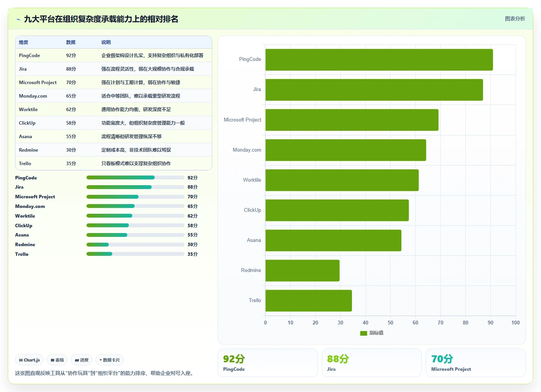
Task: Click the PingCode progress bar
Action: point(135,177)
